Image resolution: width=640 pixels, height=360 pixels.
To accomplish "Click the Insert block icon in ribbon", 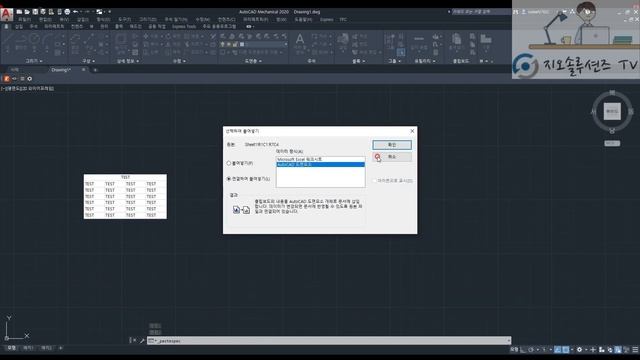I will (x=343, y=40).
